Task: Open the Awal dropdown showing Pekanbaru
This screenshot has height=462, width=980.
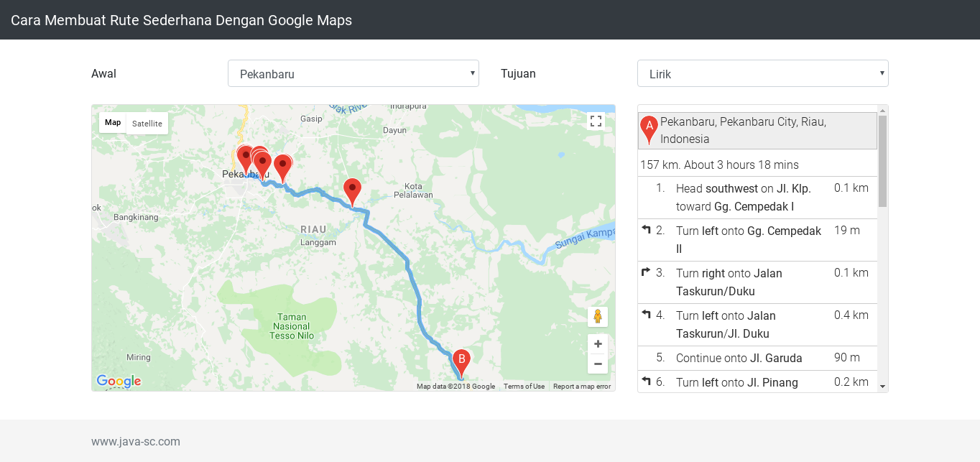Action: (353, 73)
